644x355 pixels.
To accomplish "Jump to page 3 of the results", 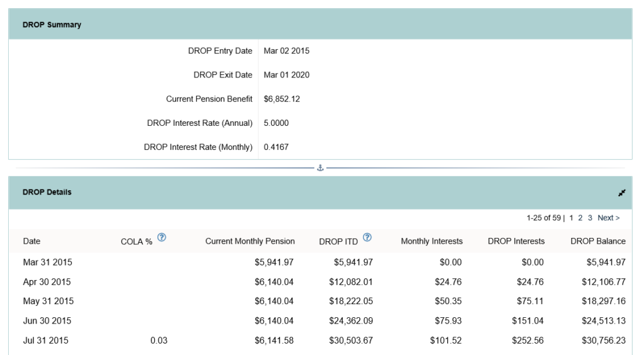I will click(590, 218).
